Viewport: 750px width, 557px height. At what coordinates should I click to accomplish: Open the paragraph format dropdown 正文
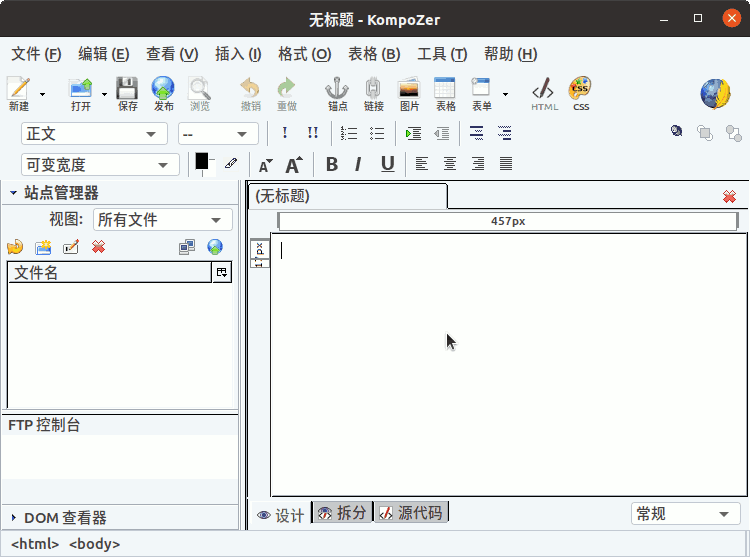(x=94, y=134)
